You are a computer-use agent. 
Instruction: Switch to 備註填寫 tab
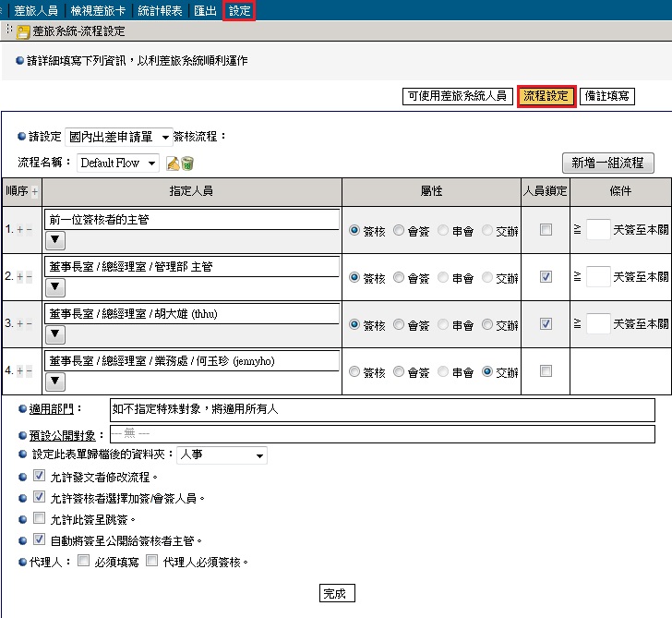tap(607, 95)
